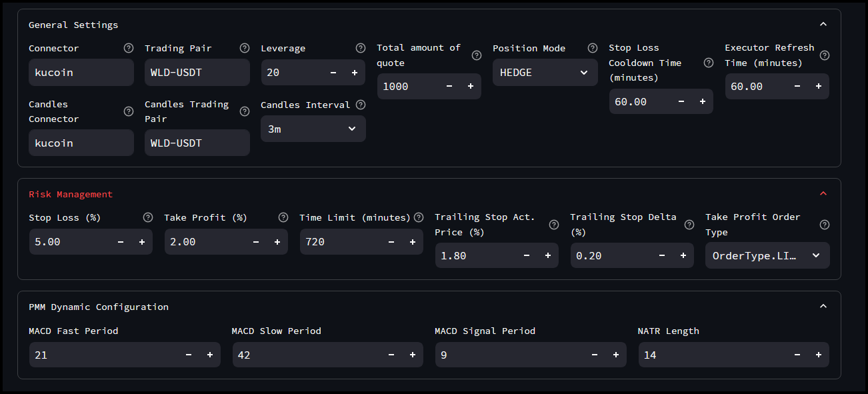Open the Trading Pair help tooltip
This screenshot has height=394, width=868.
point(244,47)
